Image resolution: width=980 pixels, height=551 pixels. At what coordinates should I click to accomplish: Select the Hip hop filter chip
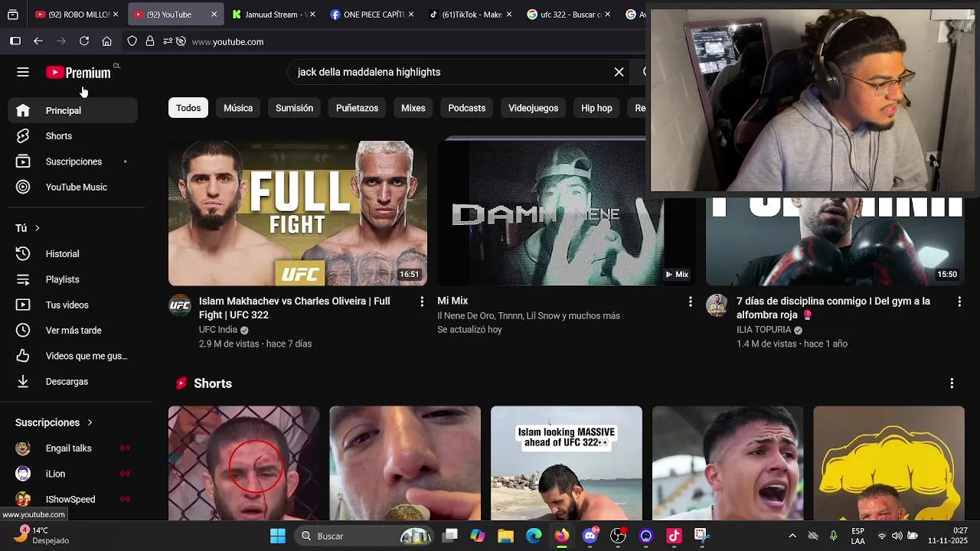[596, 108]
